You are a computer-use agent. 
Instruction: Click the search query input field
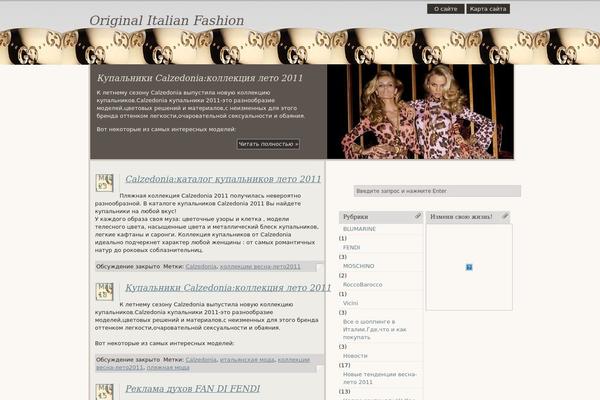pyautogui.click(x=437, y=191)
